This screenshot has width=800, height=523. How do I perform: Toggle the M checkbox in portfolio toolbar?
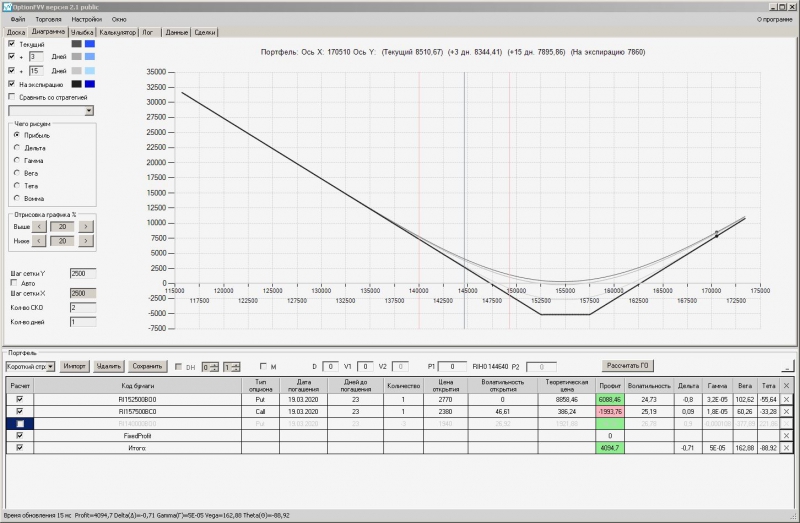(x=263, y=366)
